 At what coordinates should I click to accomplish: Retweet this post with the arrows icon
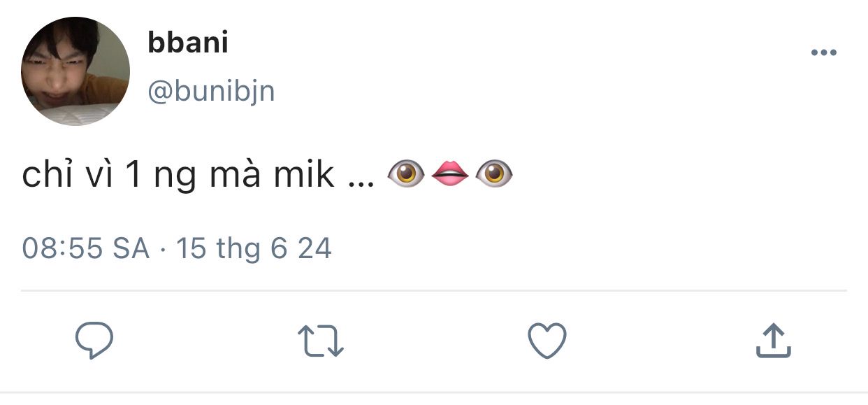tap(321, 341)
